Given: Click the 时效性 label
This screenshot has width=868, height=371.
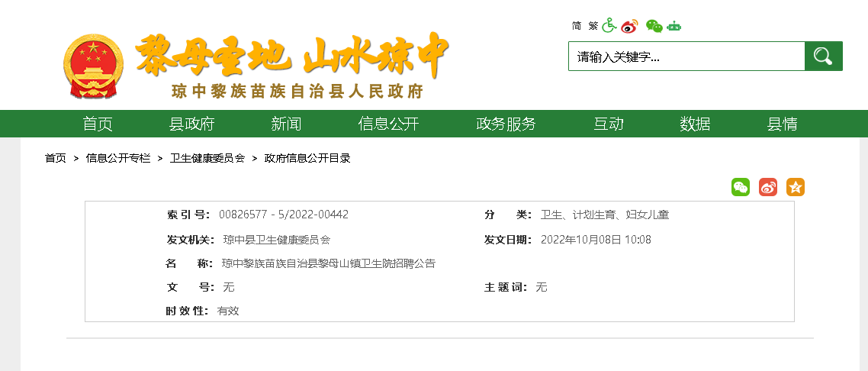Looking at the screenshot, I should [187, 311].
